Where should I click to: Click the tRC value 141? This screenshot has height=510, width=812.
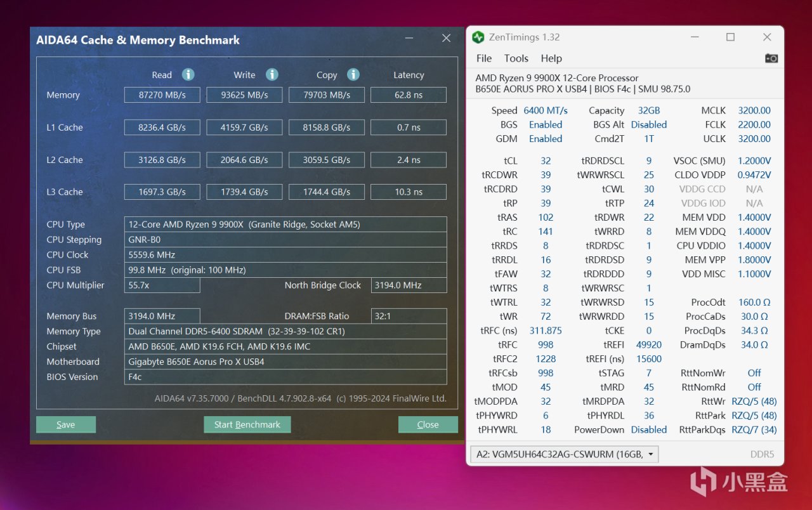pyautogui.click(x=546, y=232)
